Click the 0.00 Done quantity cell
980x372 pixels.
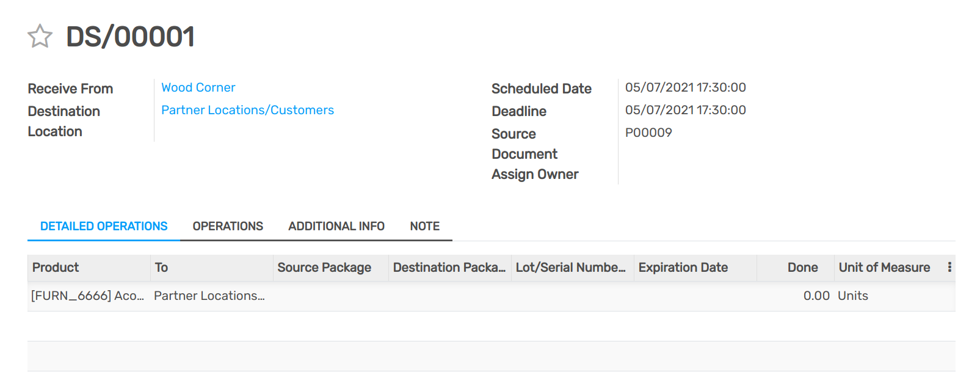pos(816,296)
